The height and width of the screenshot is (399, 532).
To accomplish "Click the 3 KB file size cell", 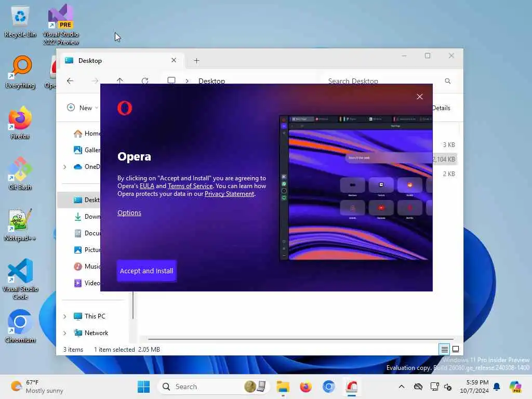I will 448,145.
